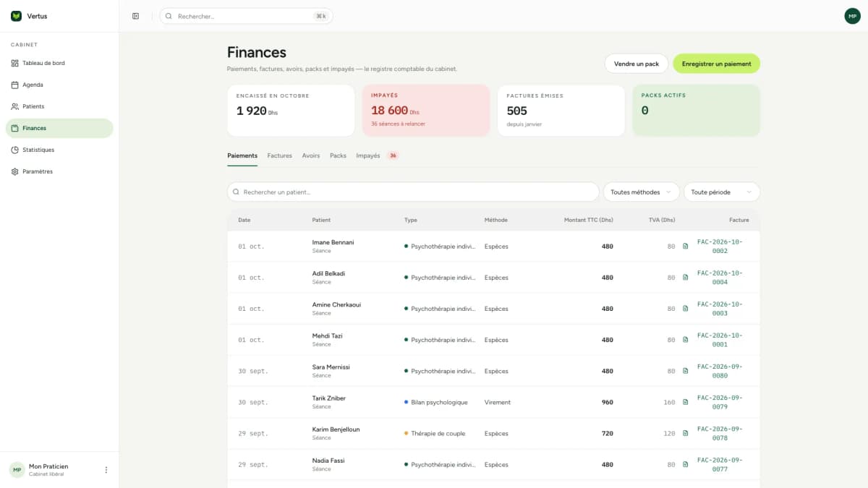Open Paramètres in sidebar
This screenshot has height=488, width=868.
(59, 171)
